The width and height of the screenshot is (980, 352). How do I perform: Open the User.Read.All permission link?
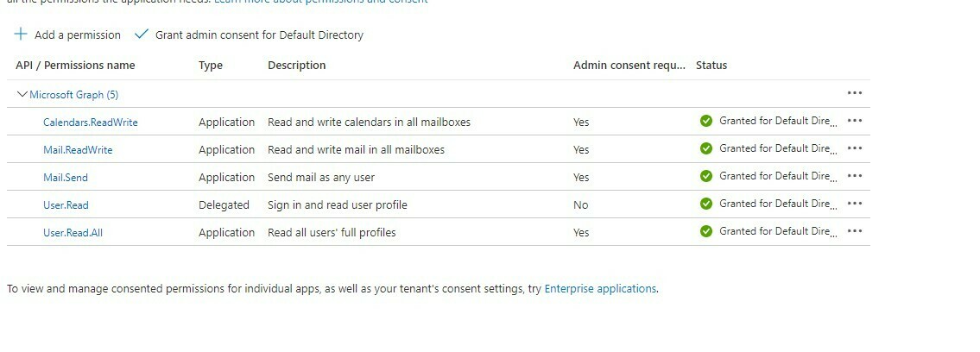[73, 232]
